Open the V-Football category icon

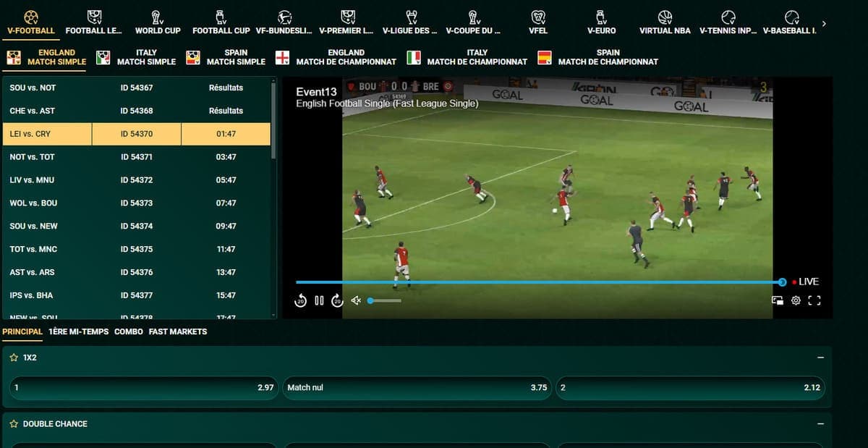[x=30, y=17]
